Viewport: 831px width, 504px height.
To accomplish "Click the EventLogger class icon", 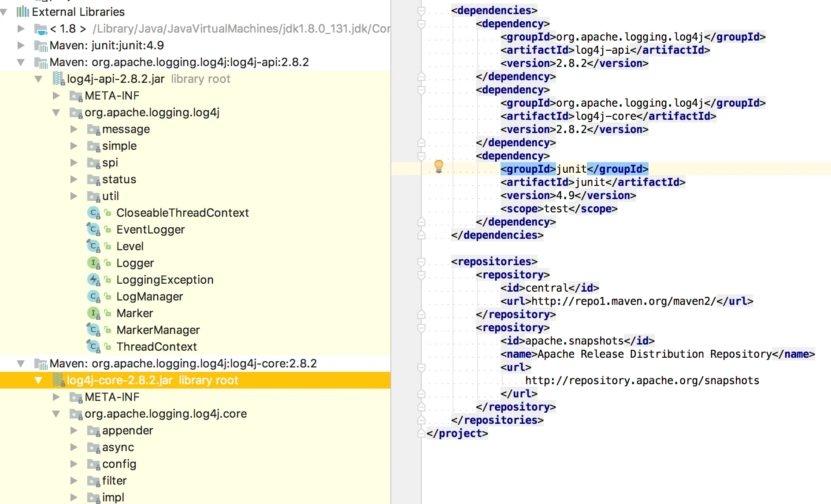I will (x=93, y=230).
